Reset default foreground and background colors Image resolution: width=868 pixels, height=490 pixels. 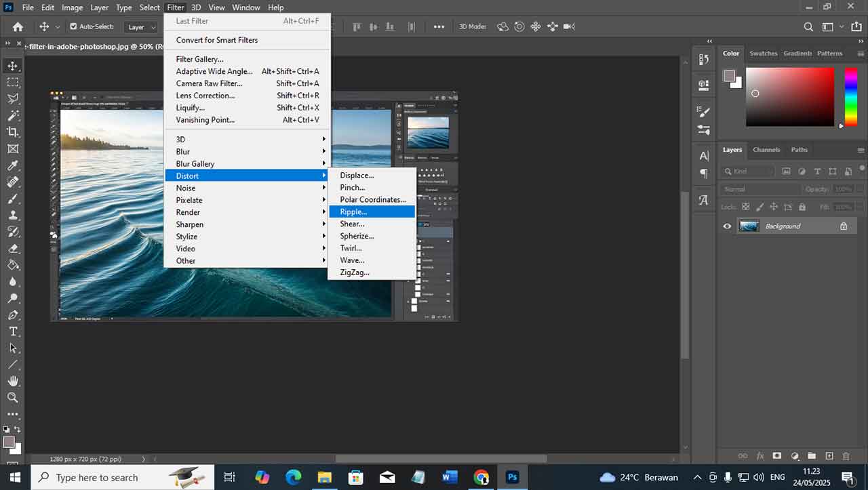(x=6, y=429)
